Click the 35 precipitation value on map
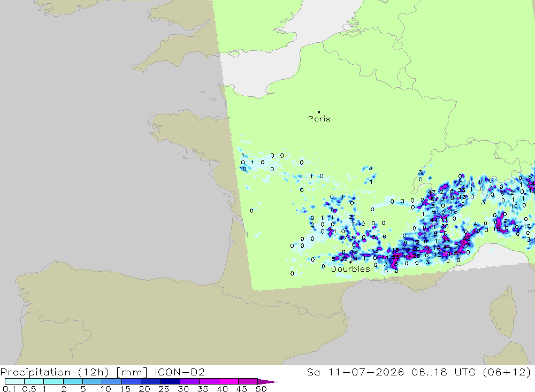Viewport: 535px width, 392px height. click(445, 227)
